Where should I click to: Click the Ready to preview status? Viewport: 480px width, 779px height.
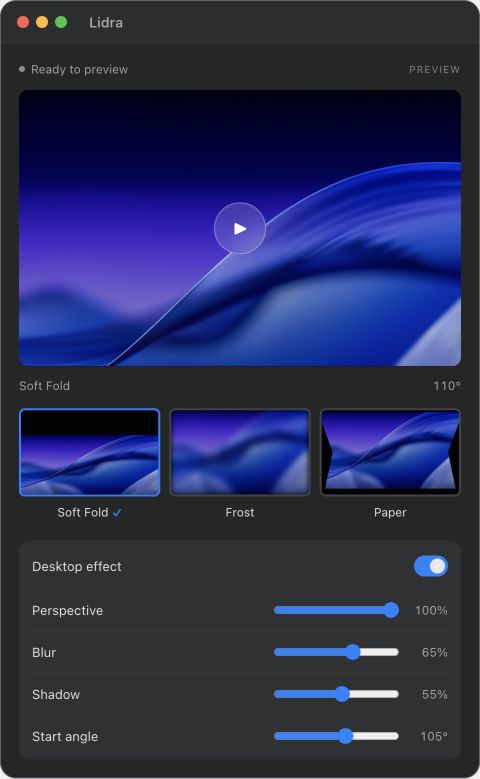[80, 70]
